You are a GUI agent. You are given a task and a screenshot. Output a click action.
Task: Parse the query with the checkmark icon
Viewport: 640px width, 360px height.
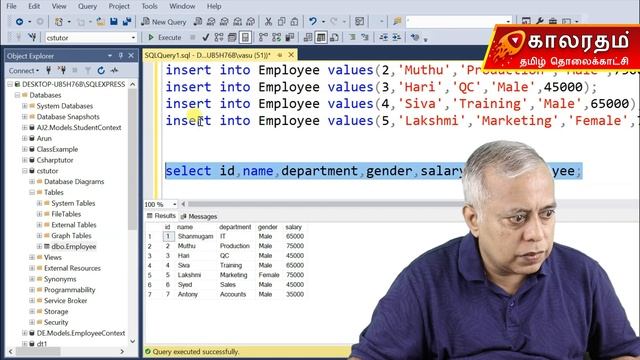[x=206, y=38]
